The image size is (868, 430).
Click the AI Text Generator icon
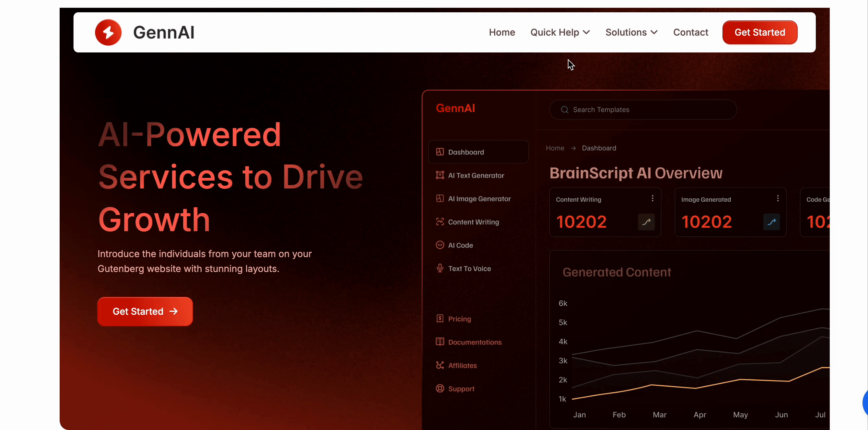coord(440,175)
